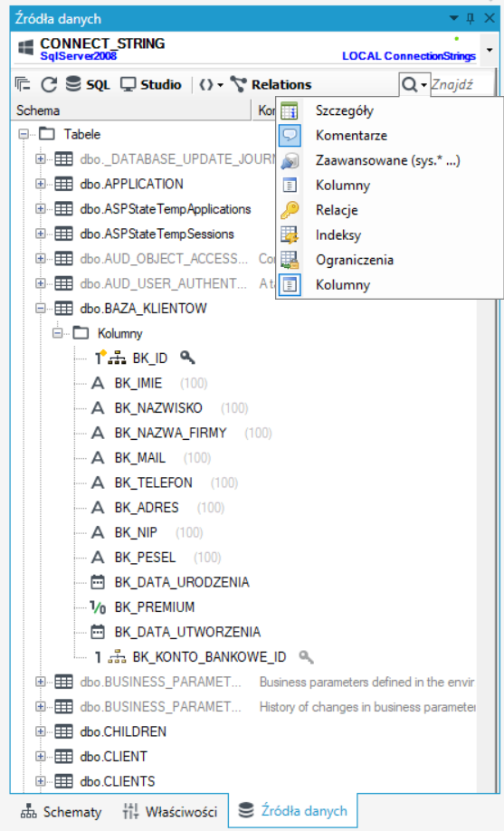Image resolution: width=504 pixels, height=831 pixels.
Task: Click the Komentarze speech bubble icon
Action: click(290, 136)
